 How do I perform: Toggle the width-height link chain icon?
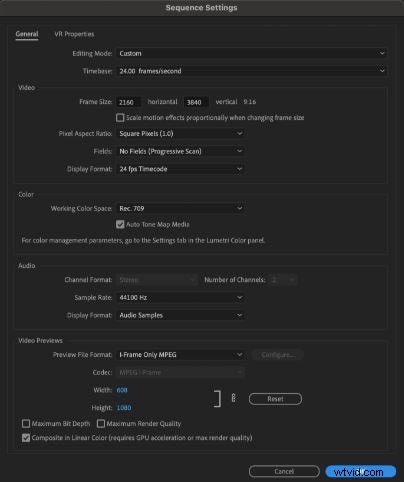pos(234,398)
